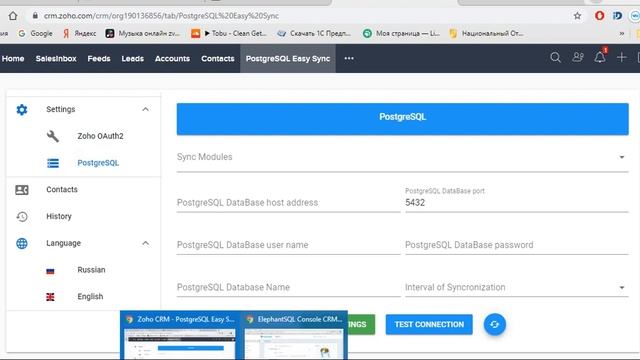Open the CRM users icon in top bar

coord(578,58)
